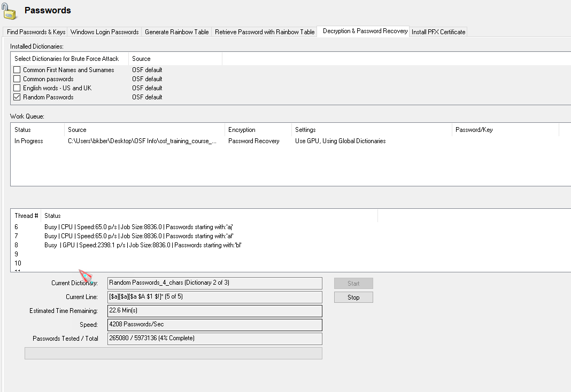Click Work Queue Source column header
This screenshot has width=571, height=392.
(x=144, y=130)
